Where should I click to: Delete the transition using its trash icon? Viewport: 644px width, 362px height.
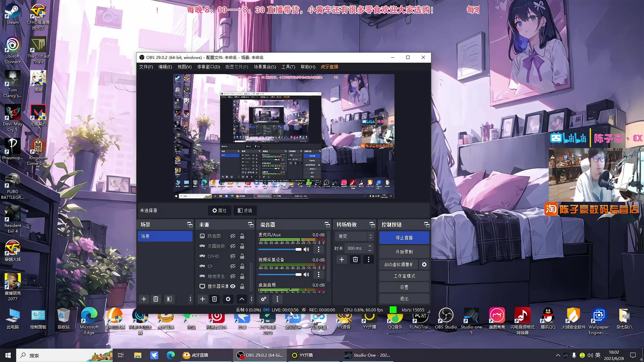pos(355,259)
